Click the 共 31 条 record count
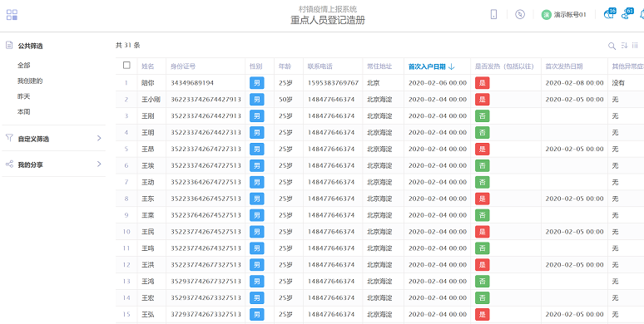Image resolution: width=644 pixels, height=324 pixels. [x=128, y=45]
